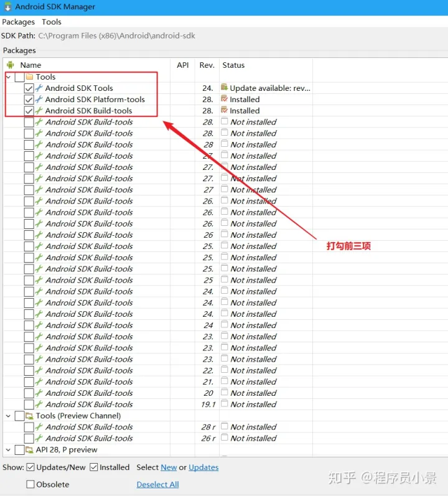Click the Deselect All link
448x496 pixels.
click(x=158, y=484)
